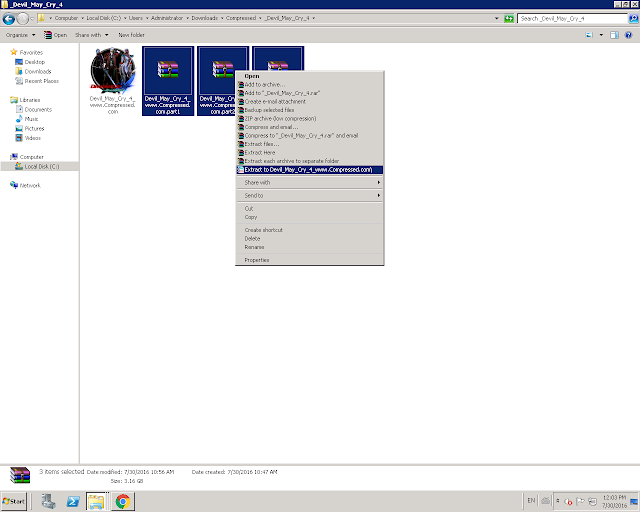Open the Share with toolbar dropdown
640x512 pixels.
point(91,35)
